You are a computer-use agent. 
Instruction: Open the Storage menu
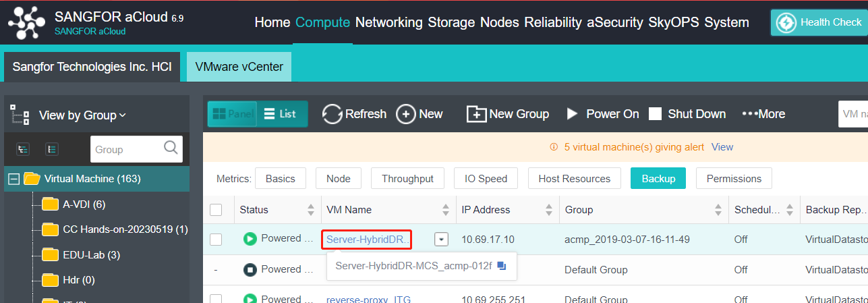click(x=451, y=22)
